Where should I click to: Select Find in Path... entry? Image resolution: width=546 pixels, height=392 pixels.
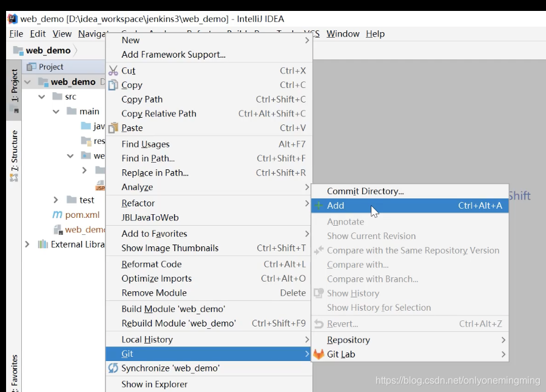pyautogui.click(x=209, y=158)
